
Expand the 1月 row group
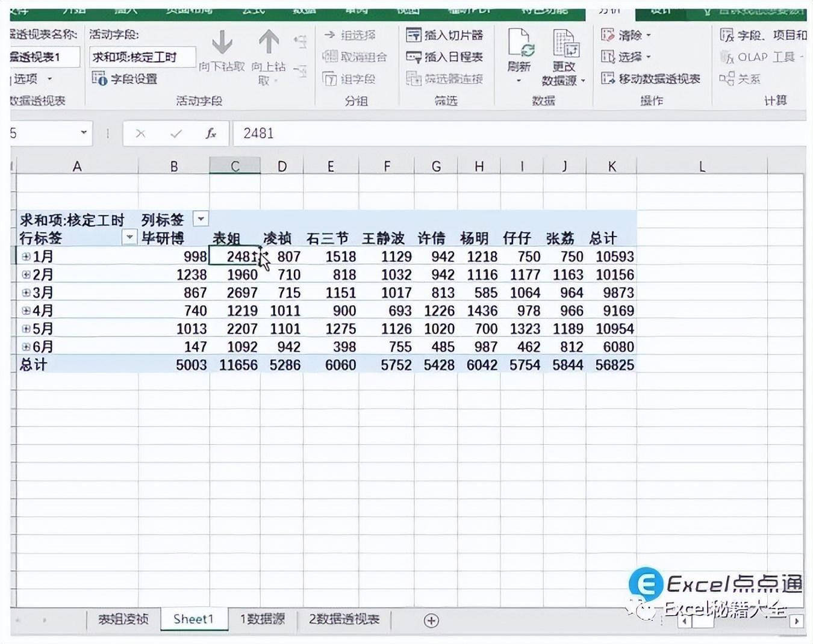26,256
